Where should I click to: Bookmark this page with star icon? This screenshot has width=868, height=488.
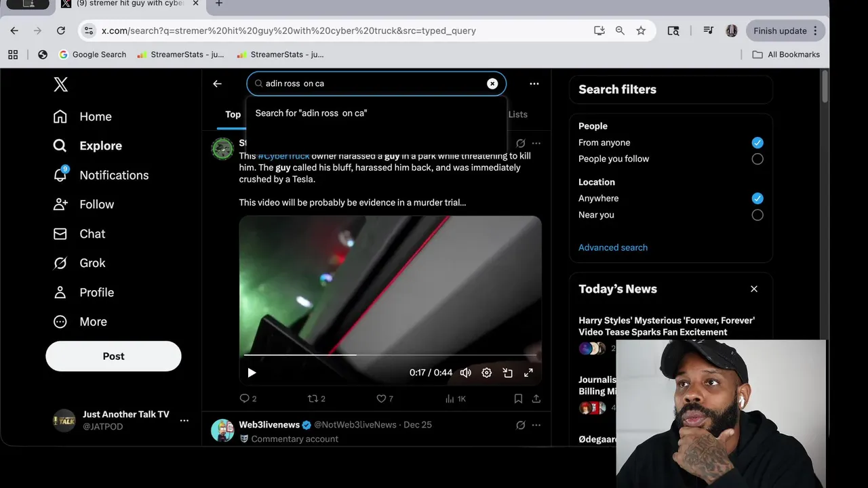click(x=641, y=30)
